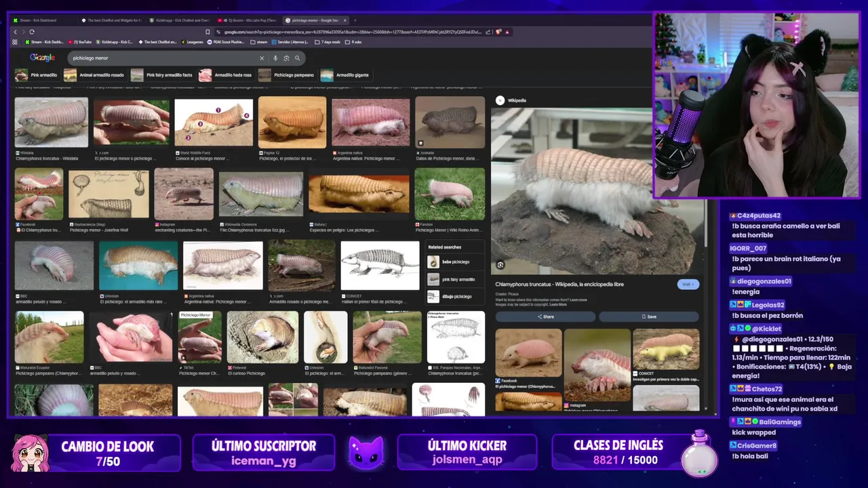Click the Share button under preview

(546, 317)
